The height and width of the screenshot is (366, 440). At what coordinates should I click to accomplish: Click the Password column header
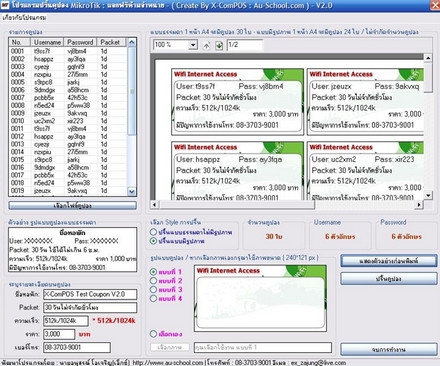(80, 42)
